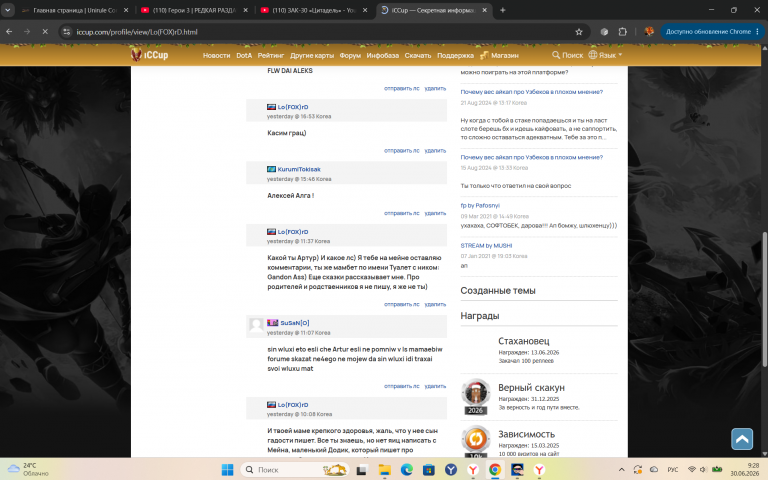Screen dimensions: 768x480
Task: Go back to the previous page
Action: pyautogui.click(x=9, y=32)
